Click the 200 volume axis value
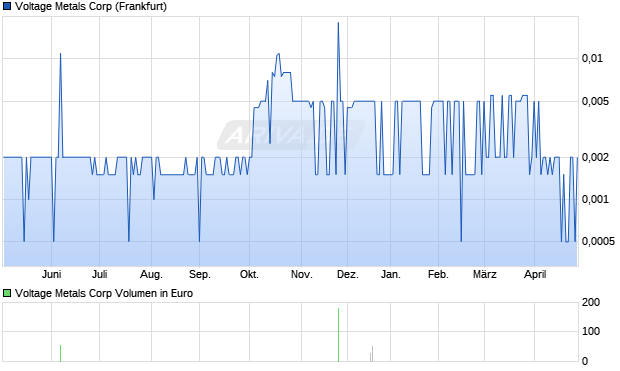 click(591, 303)
